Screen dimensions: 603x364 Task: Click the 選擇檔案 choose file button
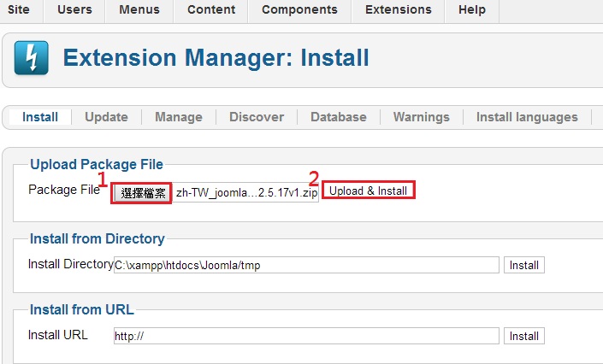pyautogui.click(x=141, y=193)
